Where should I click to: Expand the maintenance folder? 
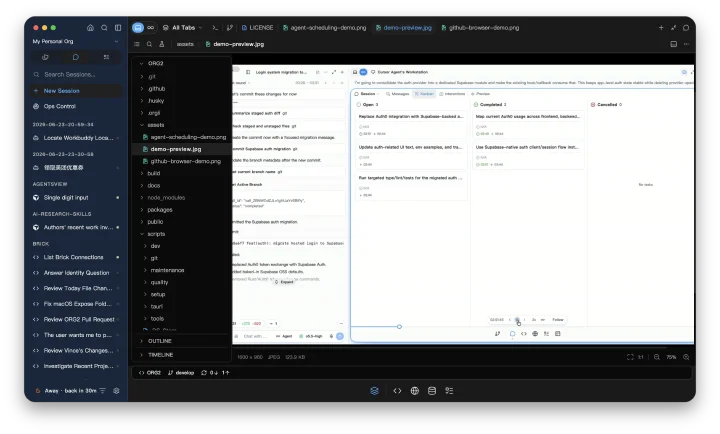point(182,270)
